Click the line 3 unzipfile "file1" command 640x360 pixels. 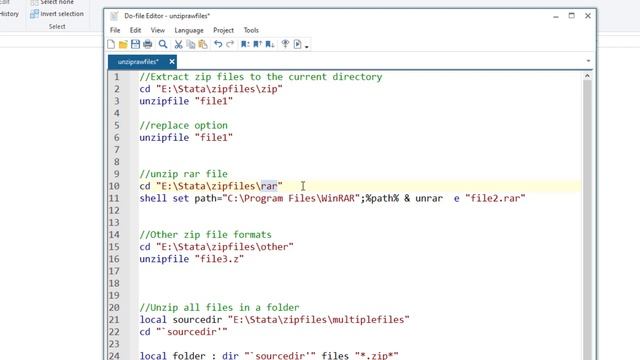pyautogui.click(x=186, y=101)
